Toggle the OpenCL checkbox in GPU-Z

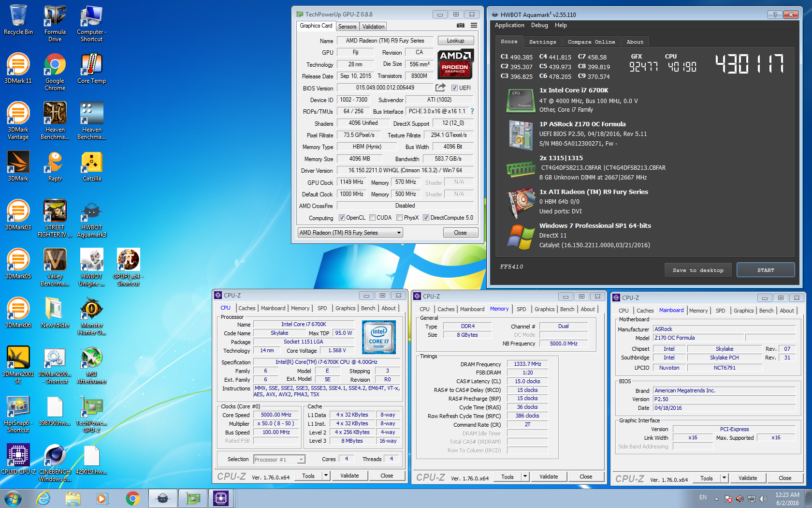[342, 218]
